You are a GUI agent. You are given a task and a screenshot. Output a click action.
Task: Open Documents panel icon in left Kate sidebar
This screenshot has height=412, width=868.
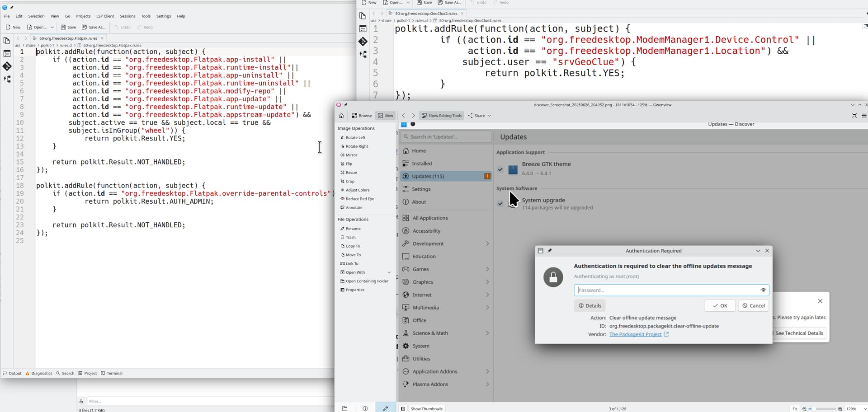point(7,41)
